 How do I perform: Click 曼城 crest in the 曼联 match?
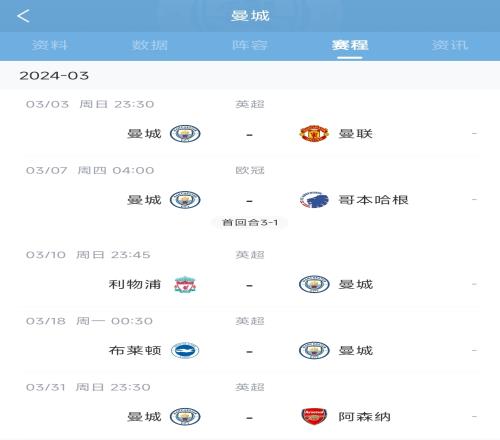click(x=185, y=134)
